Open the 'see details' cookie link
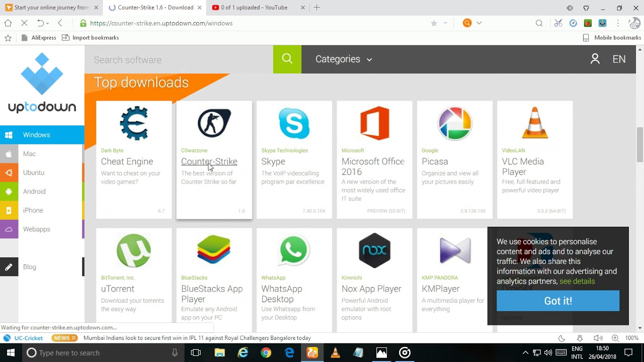Image resolution: width=644 pixels, height=362 pixels. 577,282
